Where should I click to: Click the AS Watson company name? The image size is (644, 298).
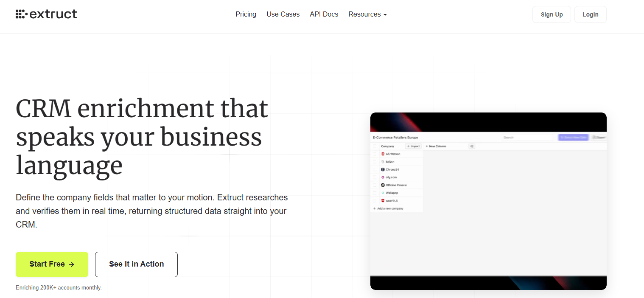(393, 154)
